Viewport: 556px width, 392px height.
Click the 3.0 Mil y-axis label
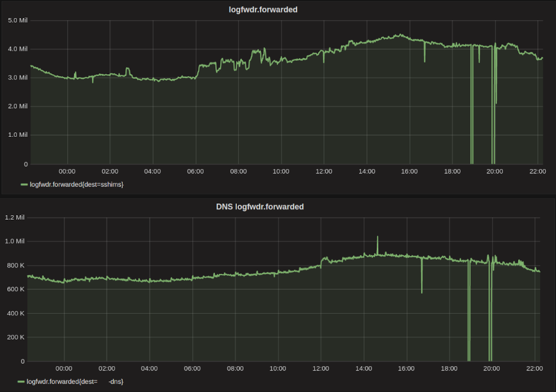pyautogui.click(x=17, y=78)
